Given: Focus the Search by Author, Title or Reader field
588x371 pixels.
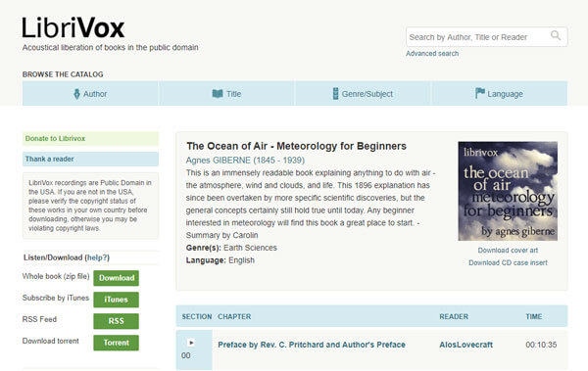Looking at the screenshot, I should pos(486,37).
